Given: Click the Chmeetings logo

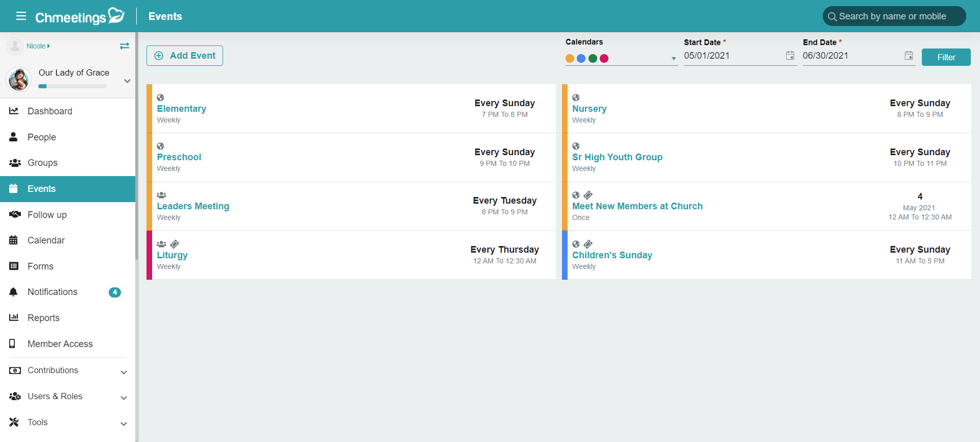Looking at the screenshot, I should [80, 16].
